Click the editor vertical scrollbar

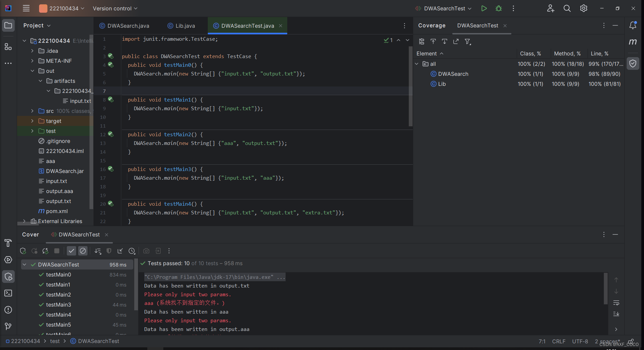click(x=411, y=86)
